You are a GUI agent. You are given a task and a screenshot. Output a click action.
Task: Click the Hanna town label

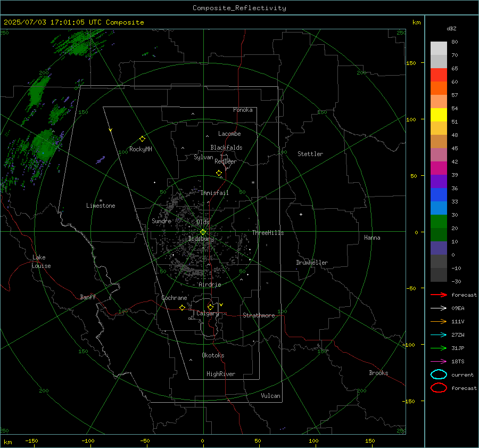click(x=372, y=238)
